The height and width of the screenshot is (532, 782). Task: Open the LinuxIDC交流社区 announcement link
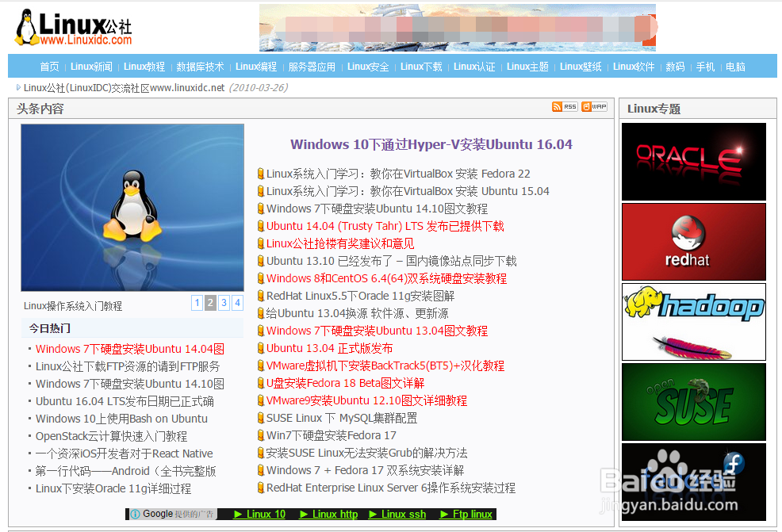[125, 88]
